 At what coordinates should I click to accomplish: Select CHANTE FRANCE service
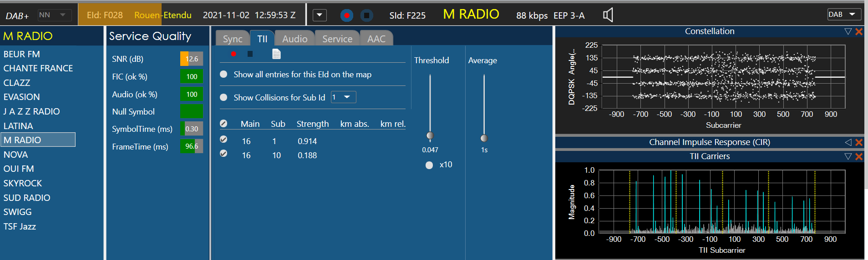click(38, 68)
